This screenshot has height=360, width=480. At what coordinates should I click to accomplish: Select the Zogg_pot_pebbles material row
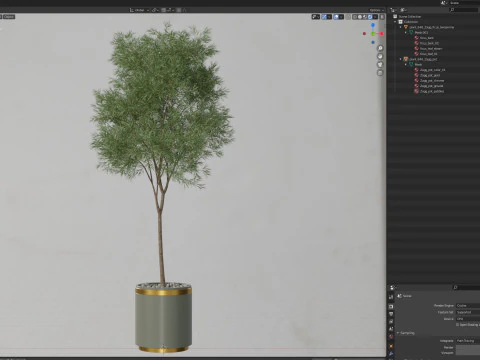pyautogui.click(x=432, y=91)
